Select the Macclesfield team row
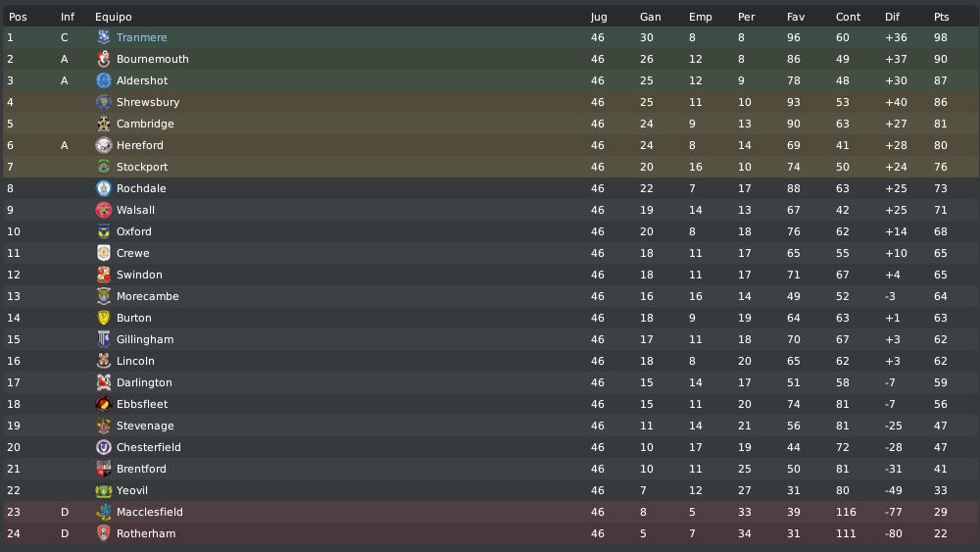Screen dimensions: 980x552 click(x=490, y=512)
